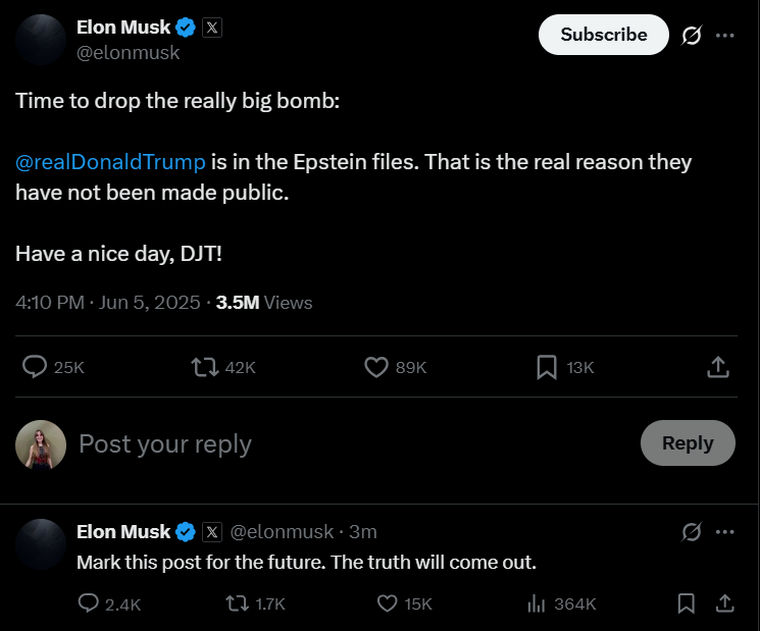This screenshot has width=760, height=631.
Task: Open the three-dot menu on reply post
Action: (725, 532)
